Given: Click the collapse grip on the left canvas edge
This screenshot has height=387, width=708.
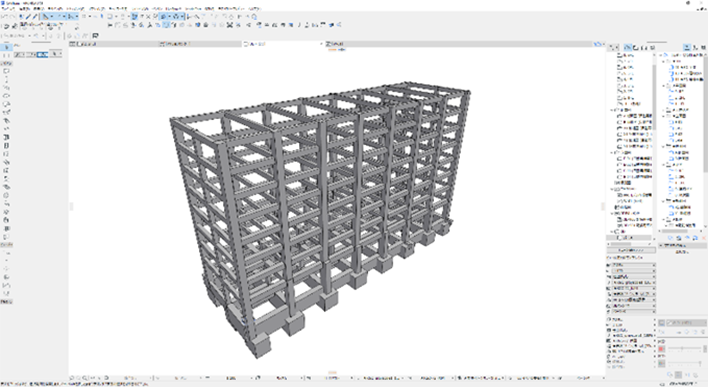Looking at the screenshot, I should point(70,206).
